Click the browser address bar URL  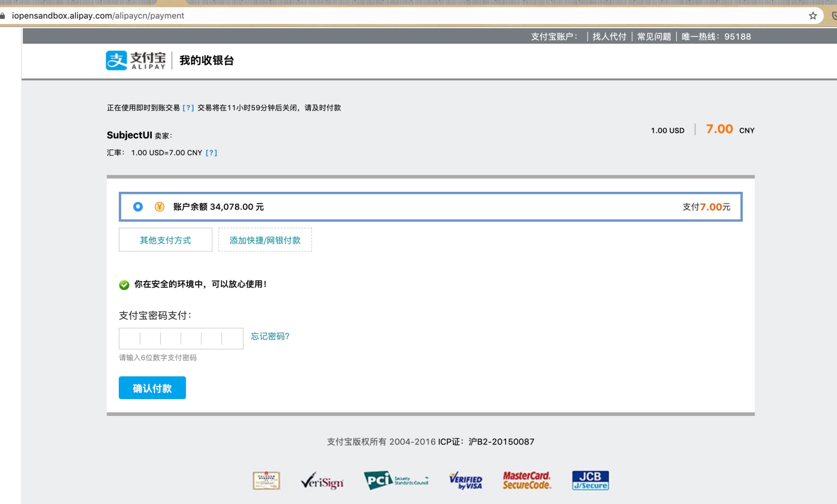(98, 16)
